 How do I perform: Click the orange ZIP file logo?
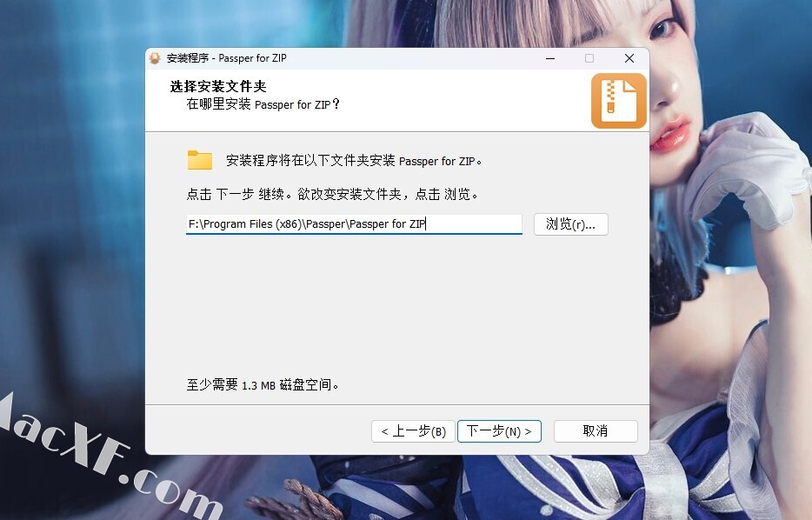[x=619, y=101]
